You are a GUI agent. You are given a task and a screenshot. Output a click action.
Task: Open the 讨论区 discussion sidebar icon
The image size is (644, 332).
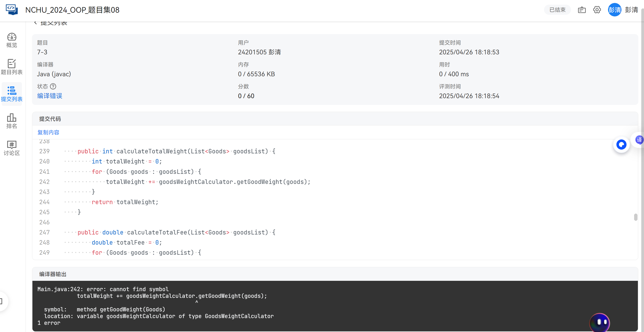coord(12,148)
